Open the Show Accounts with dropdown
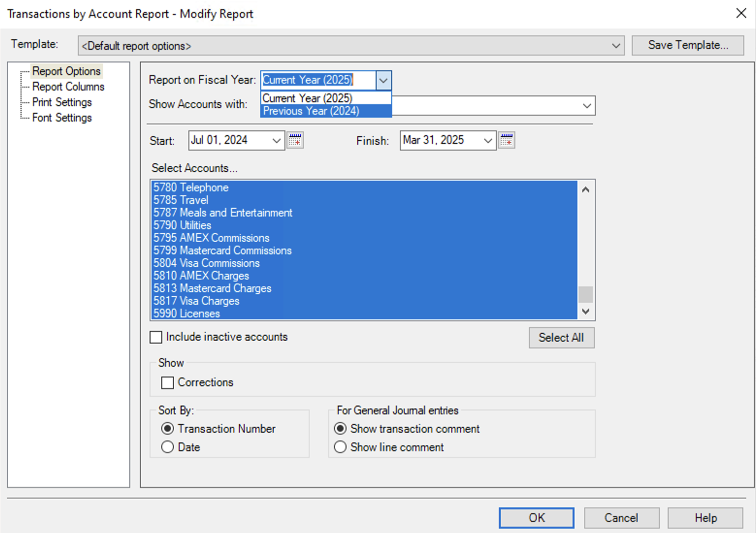This screenshot has width=756, height=533. click(587, 105)
